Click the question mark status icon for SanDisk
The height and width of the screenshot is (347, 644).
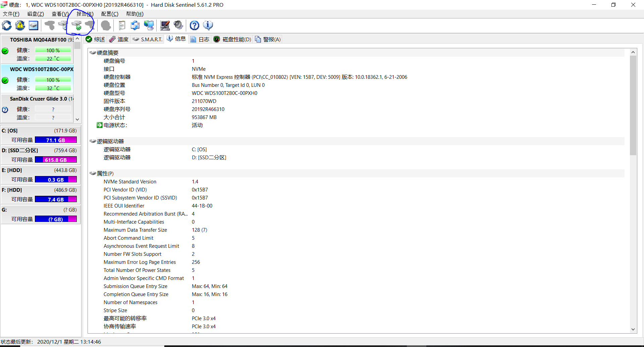tap(5, 110)
